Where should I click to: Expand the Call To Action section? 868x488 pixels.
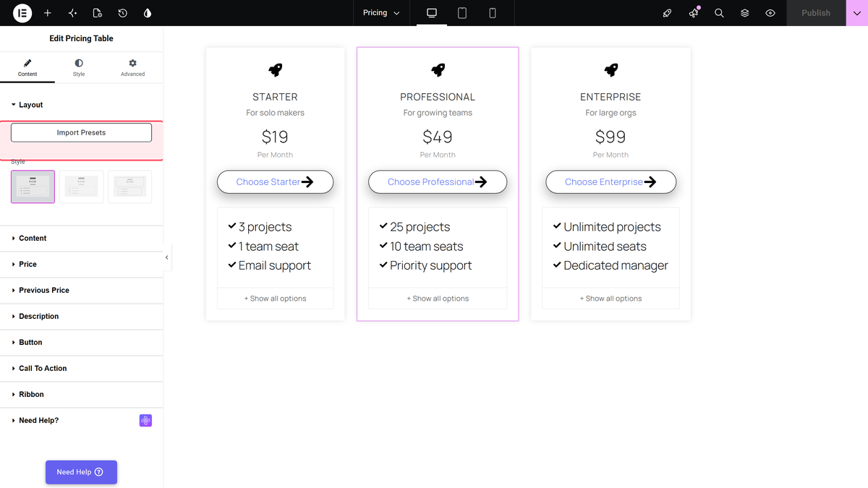[82, 368]
